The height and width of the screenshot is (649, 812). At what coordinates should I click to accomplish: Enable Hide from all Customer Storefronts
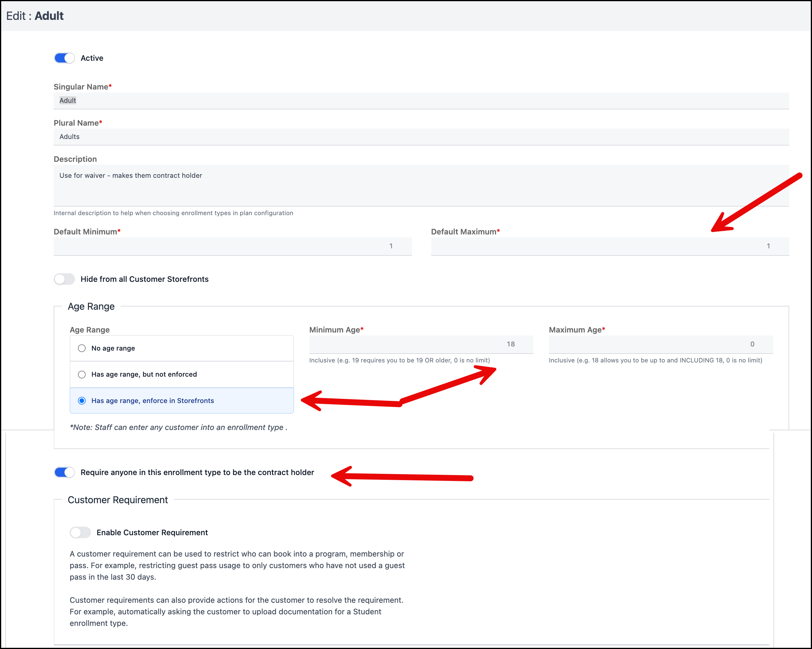tap(64, 279)
